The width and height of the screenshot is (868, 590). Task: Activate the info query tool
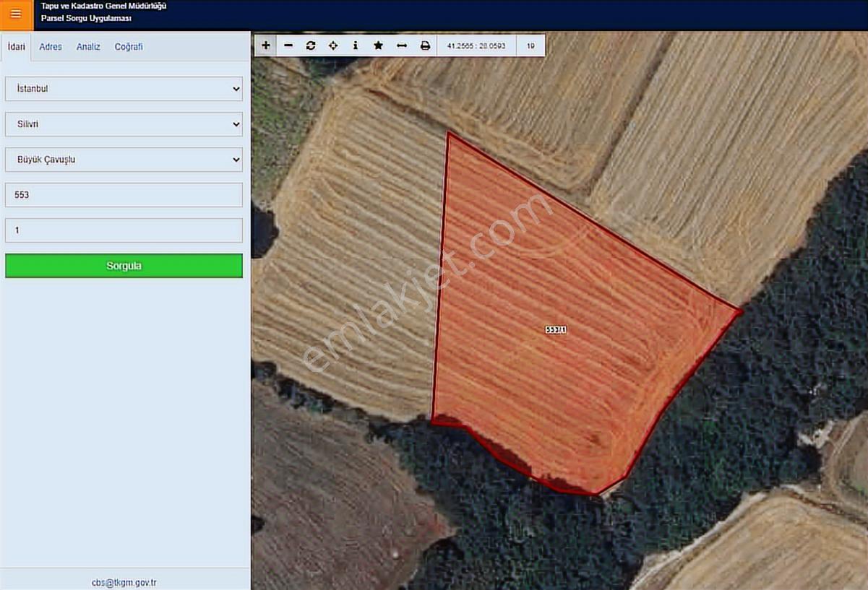356,45
